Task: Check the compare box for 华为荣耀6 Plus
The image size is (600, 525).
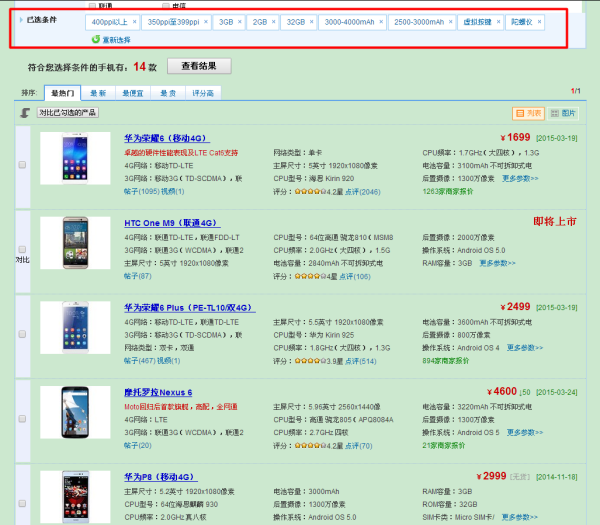Action: [22, 334]
